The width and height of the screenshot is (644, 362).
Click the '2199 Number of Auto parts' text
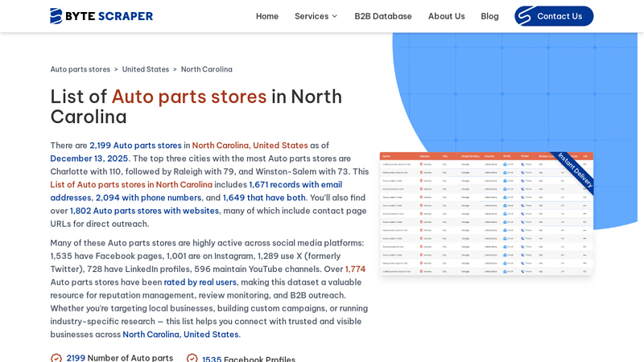119,358
